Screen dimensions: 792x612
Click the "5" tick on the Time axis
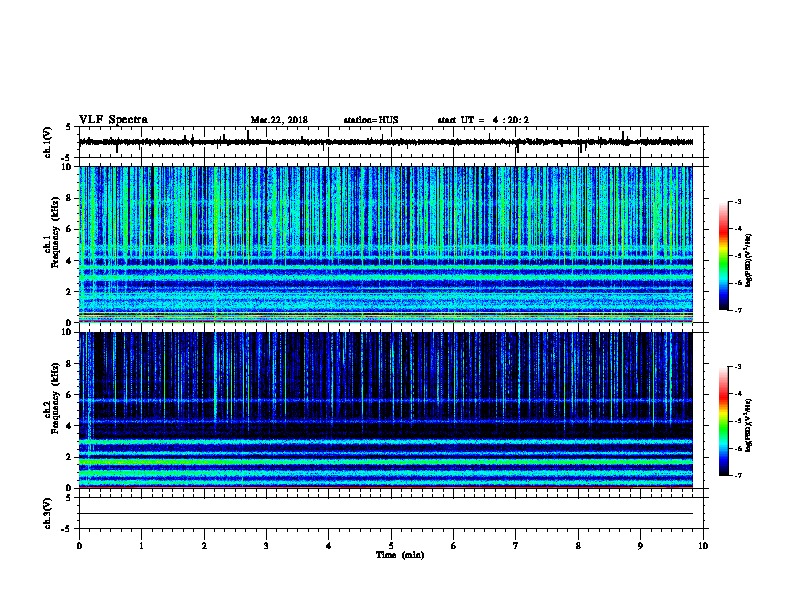391,546
